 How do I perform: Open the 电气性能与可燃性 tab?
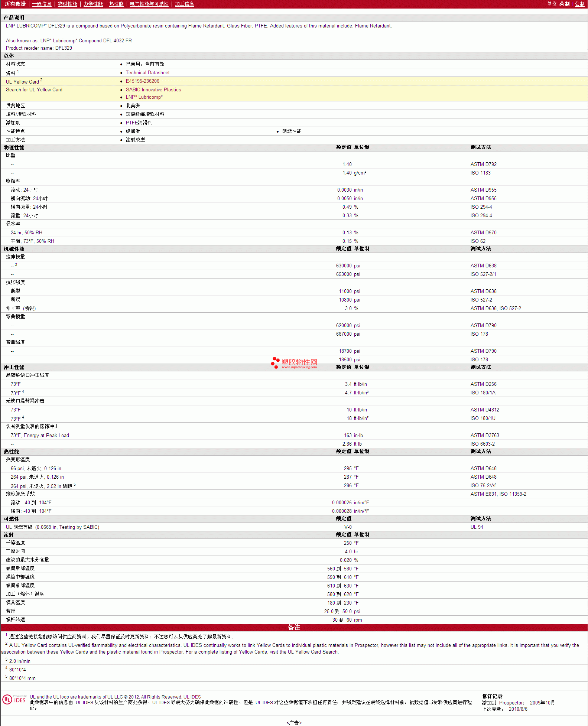pyautogui.click(x=149, y=4)
